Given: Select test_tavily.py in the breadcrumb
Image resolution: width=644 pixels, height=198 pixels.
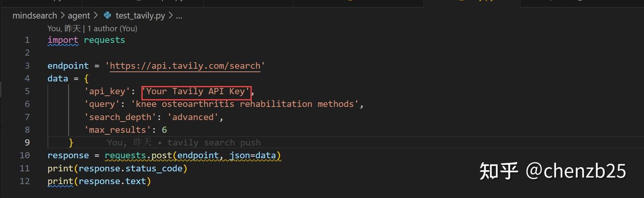Looking at the screenshot, I should [140, 16].
